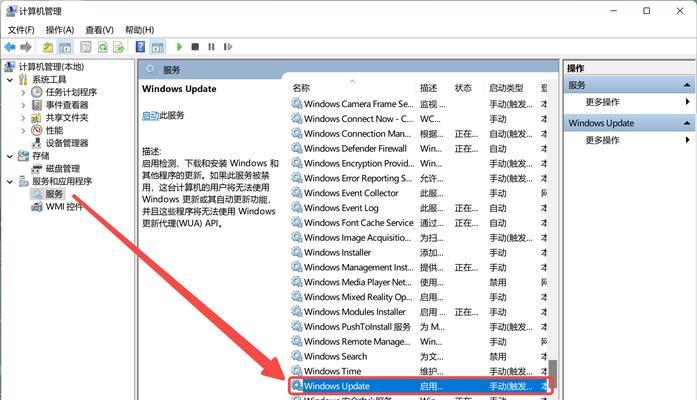Image resolution: width=697 pixels, height=400 pixels.
Task: Select 计算机管理(本地) root node
Action: (51, 67)
